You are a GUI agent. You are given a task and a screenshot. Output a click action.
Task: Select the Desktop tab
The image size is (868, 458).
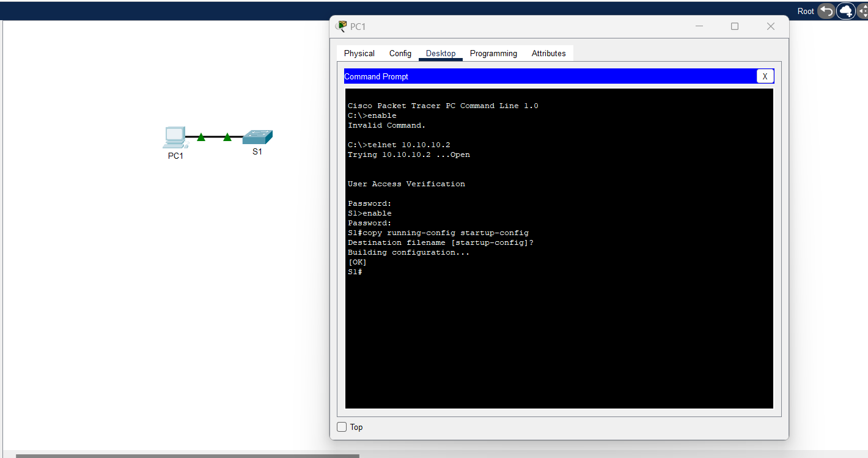click(441, 53)
